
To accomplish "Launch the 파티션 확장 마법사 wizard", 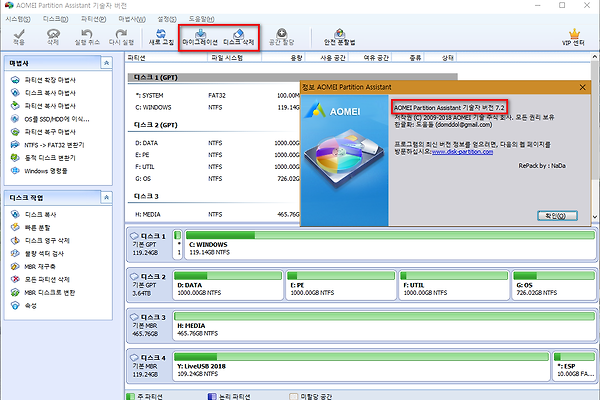I will (49, 80).
